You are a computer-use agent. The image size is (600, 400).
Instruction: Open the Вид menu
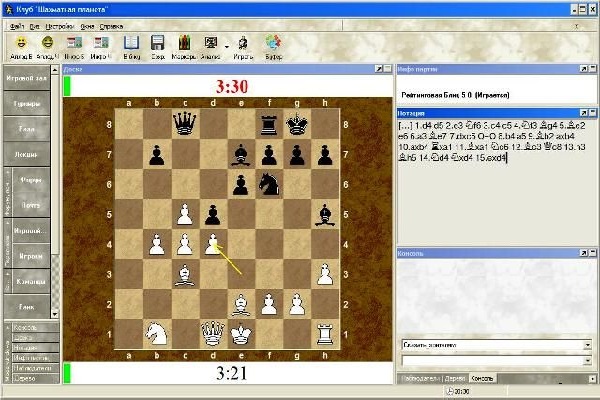[34, 26]
